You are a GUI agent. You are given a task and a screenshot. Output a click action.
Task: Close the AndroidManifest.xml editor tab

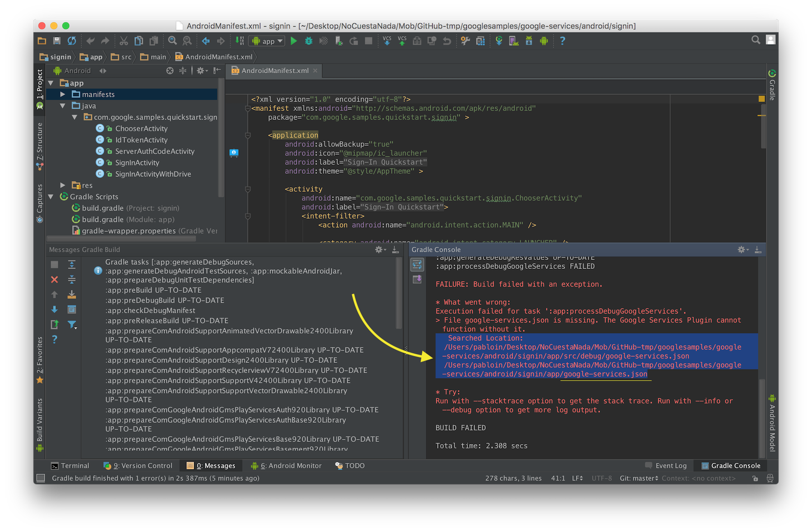(x=315, y=71)
